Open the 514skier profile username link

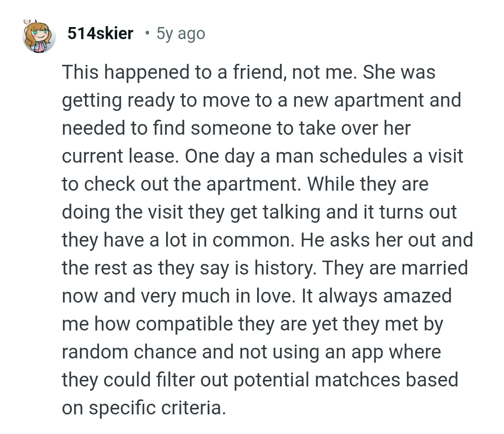[x=100, y=34]
